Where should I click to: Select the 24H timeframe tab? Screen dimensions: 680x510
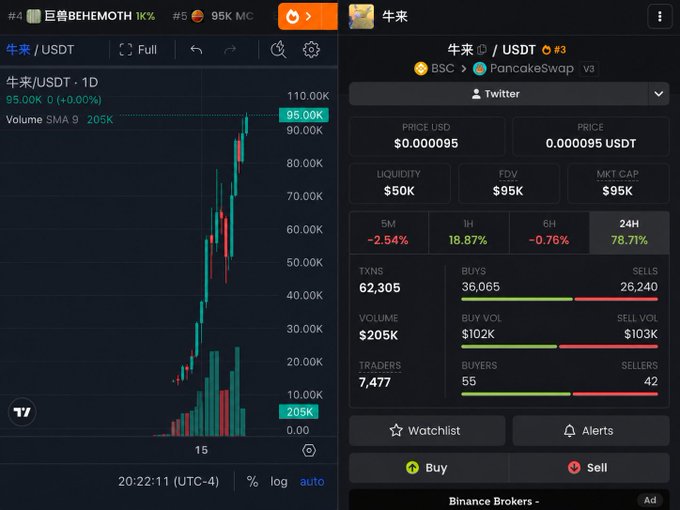(x=629, y=232)
